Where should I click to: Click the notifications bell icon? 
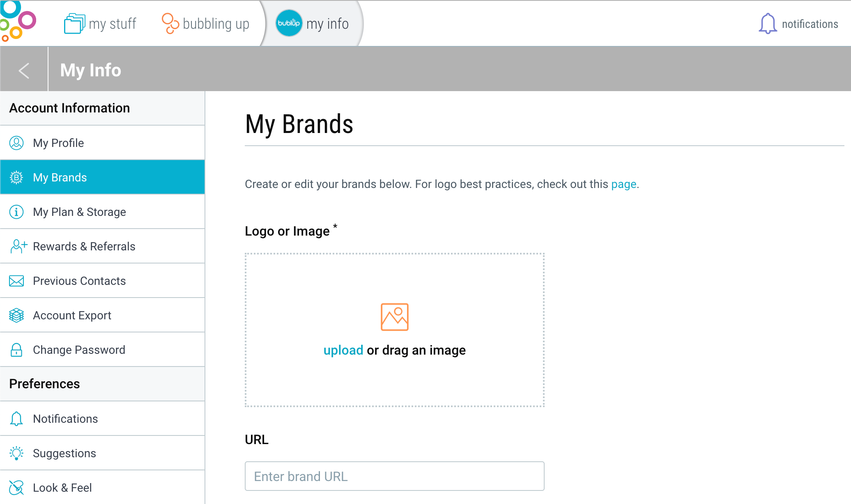click(x=768, y=23)
